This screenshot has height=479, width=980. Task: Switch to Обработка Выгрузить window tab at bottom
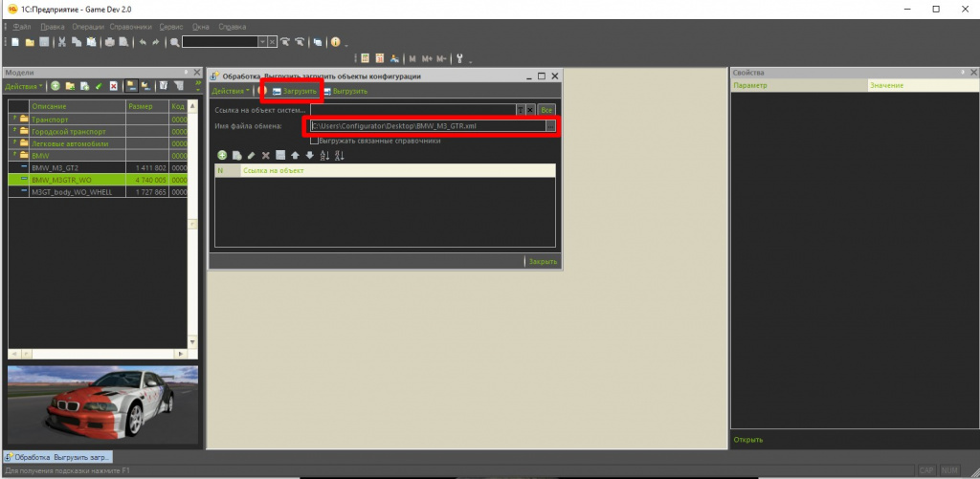57,457
